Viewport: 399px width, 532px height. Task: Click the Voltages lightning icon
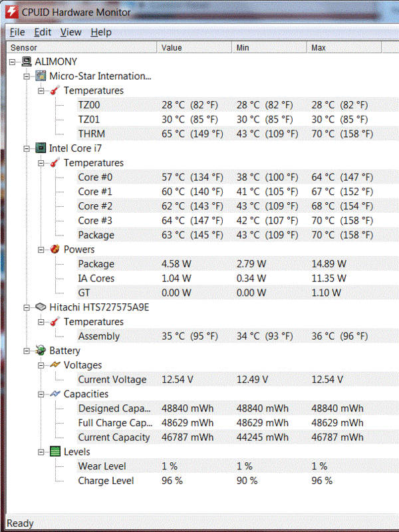click(x=55, y=365)
